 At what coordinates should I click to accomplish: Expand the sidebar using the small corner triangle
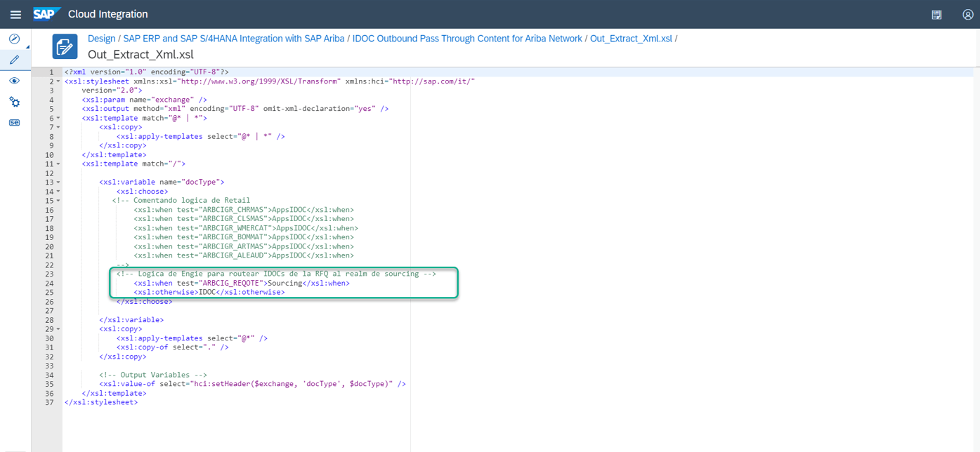pyautogui.click(x=28, y=47)
